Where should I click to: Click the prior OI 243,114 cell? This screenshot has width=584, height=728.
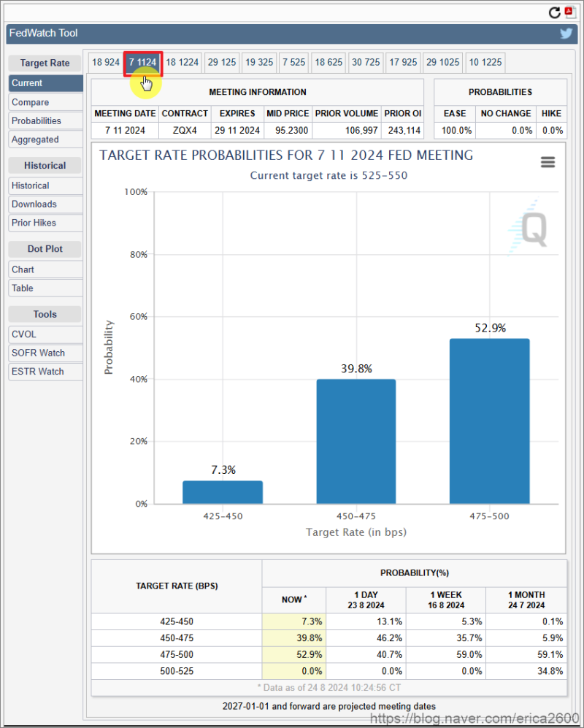pyautogui.click(x=402, y=131)
